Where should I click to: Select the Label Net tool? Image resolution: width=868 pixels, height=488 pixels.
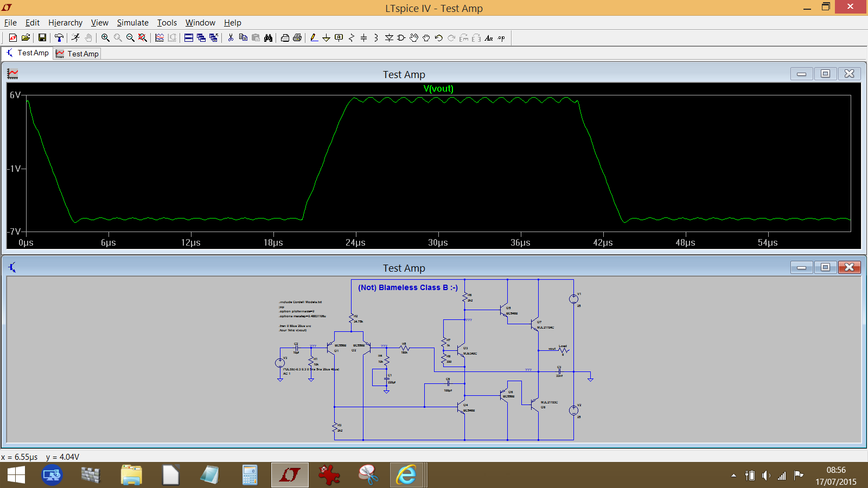[x=339, y=37]
